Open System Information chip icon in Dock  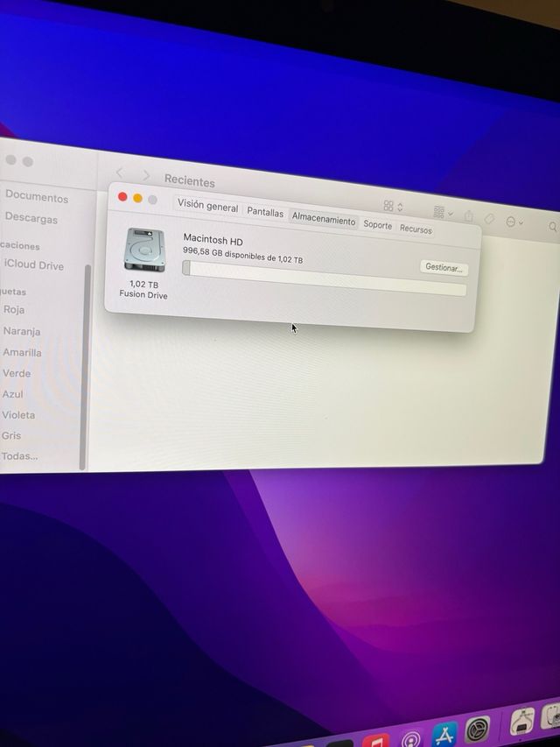[522, 721]
